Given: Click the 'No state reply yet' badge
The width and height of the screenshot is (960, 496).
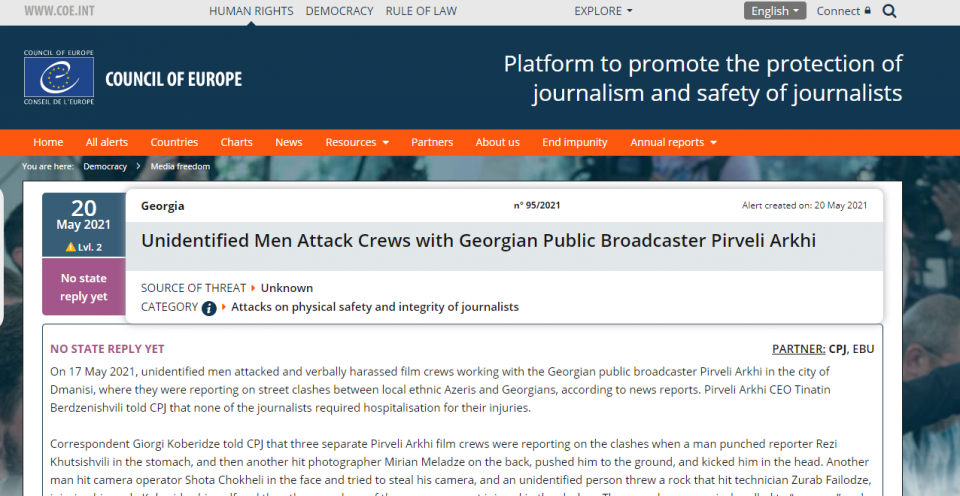Looking at the screenshot, I should pos(83,287).
